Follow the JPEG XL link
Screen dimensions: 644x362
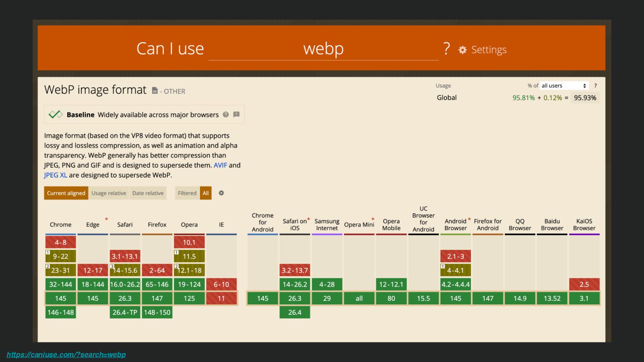(x=55, y=175)
